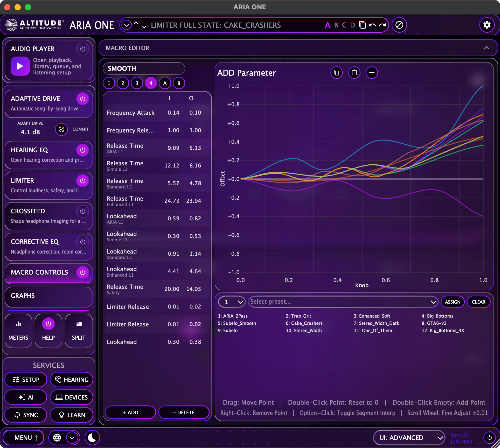Open the curve number dropdown
The height and width of the screenshot is (448, 500).
pyautogui.click(x=232, y=302)
